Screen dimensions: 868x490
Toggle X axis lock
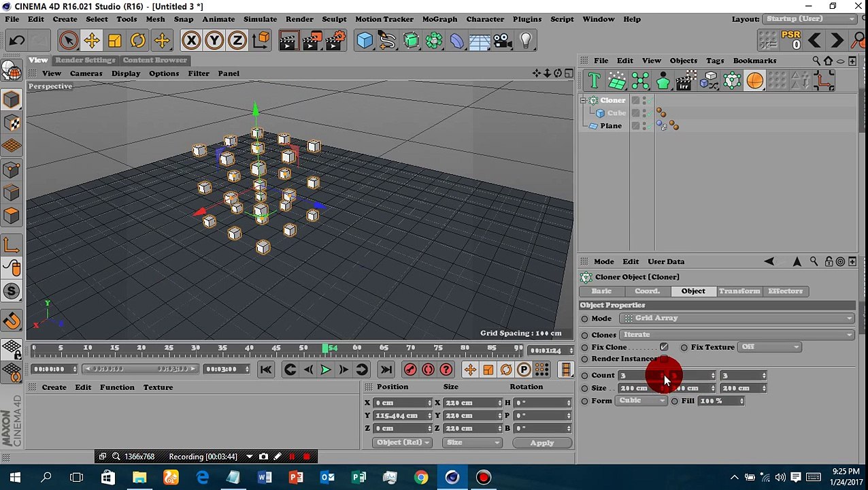click(x=191, y=41)
